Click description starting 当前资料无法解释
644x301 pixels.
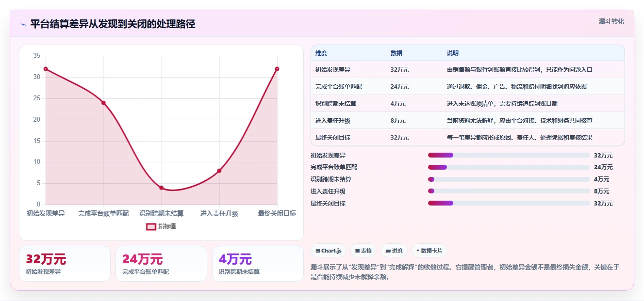pyautogui.click(x=520, y=121)
